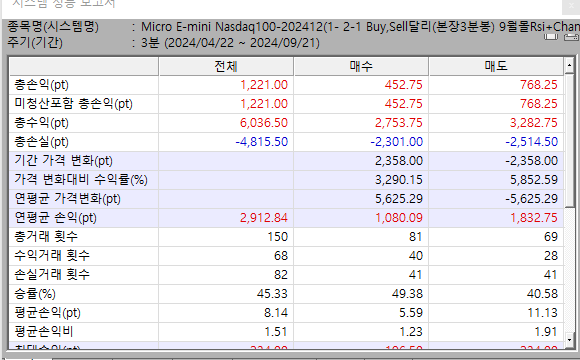Click -2,358.00 in the 매도 column
The width and height of the screenshot is (580, 360).
pos(532,161)
